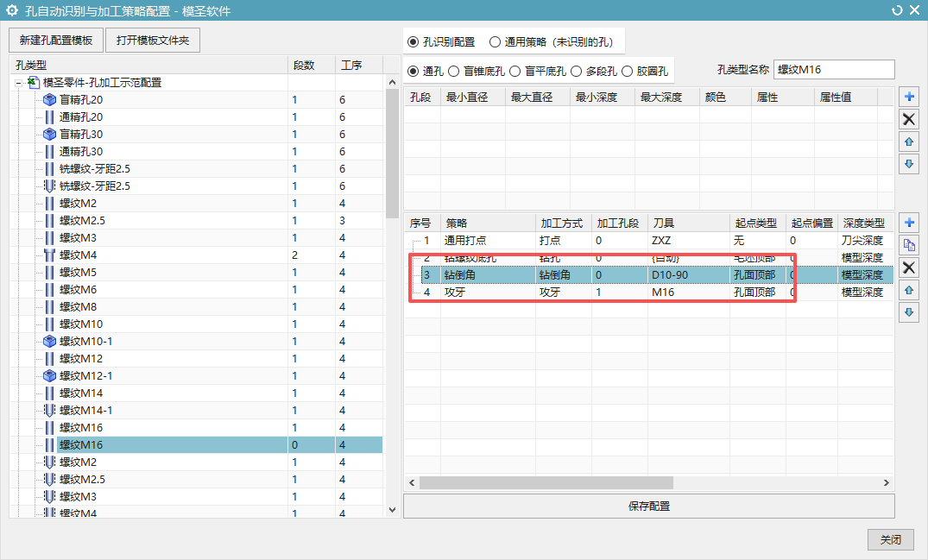This screenshot has width=928, height=560.
Task: Click strategy table horizontal scrollbar right arrow
Action: coord(886,482)
